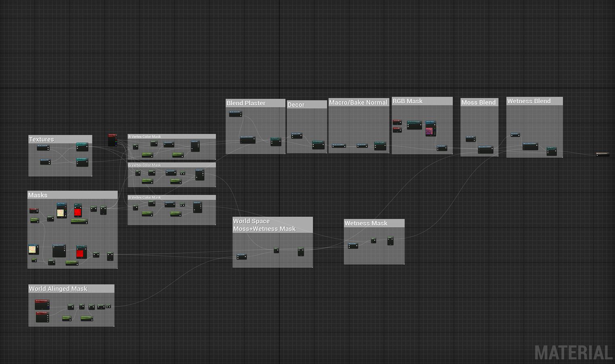This screenshot has width=615, height=364.
Task: Select the final material output node at far right
Action: click(602, 154)
